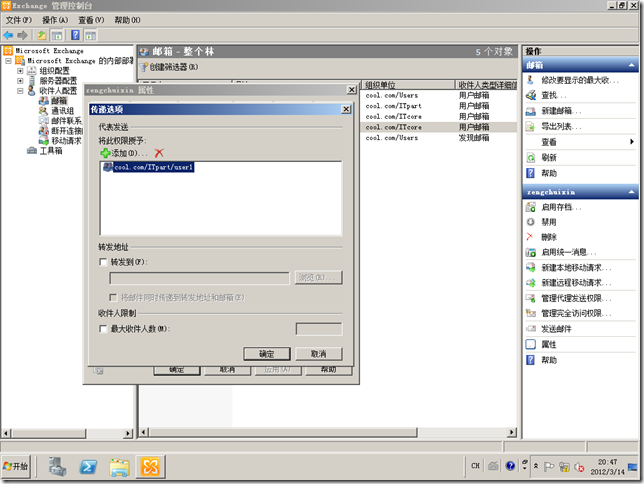The height and width of the screenshot is (484, 644).
Task: Expand the 服务器配置 tree node
Action: click(20, 80)
